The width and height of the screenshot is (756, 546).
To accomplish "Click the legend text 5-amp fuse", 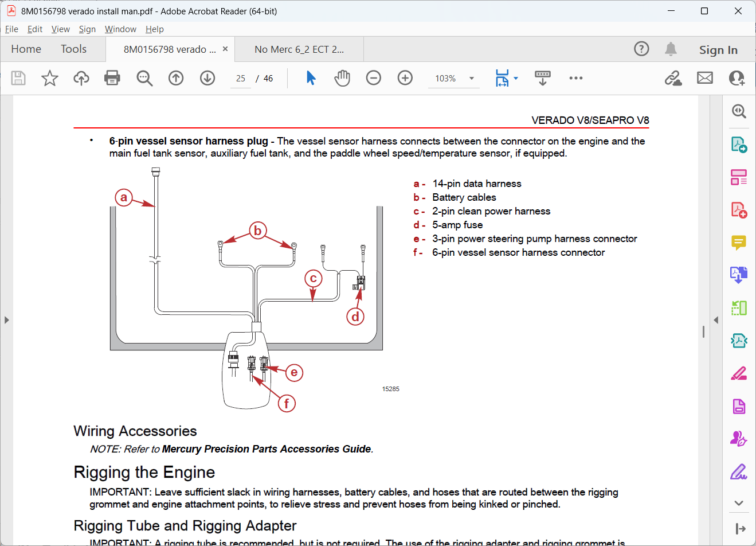I will pos(457,225).
